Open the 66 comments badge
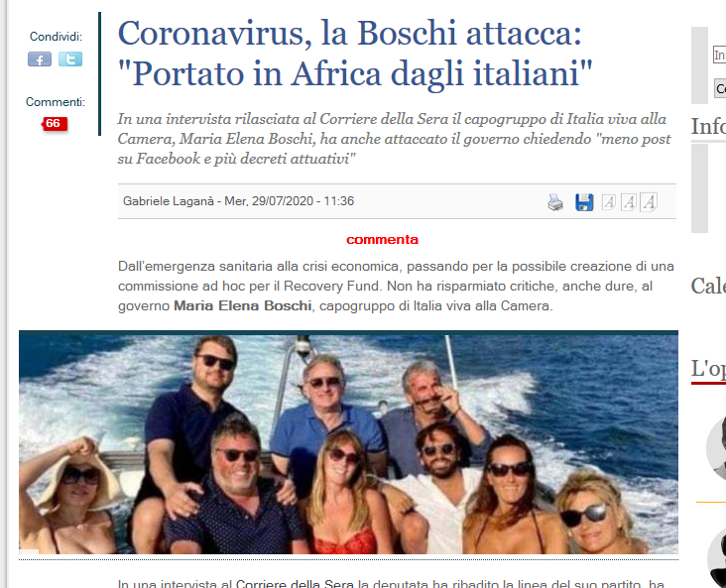 tap(55, 124)
